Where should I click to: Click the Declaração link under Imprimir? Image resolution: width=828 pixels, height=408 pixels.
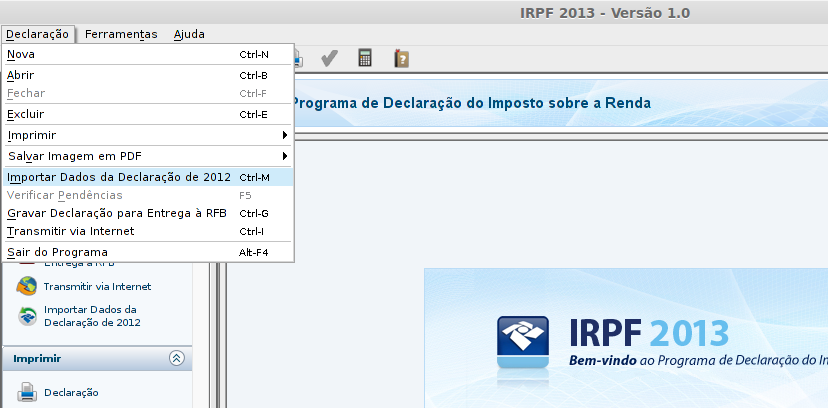coord(71,392)
